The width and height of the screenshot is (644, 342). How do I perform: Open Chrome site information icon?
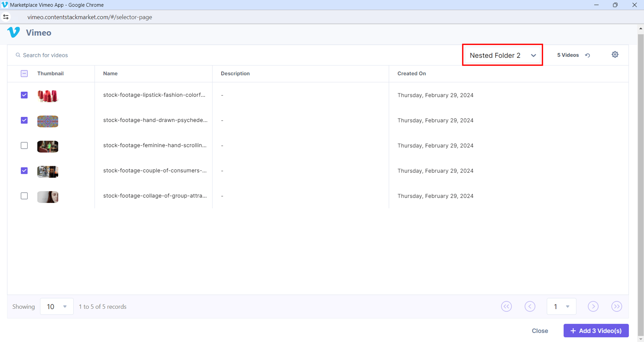(6, 17)
